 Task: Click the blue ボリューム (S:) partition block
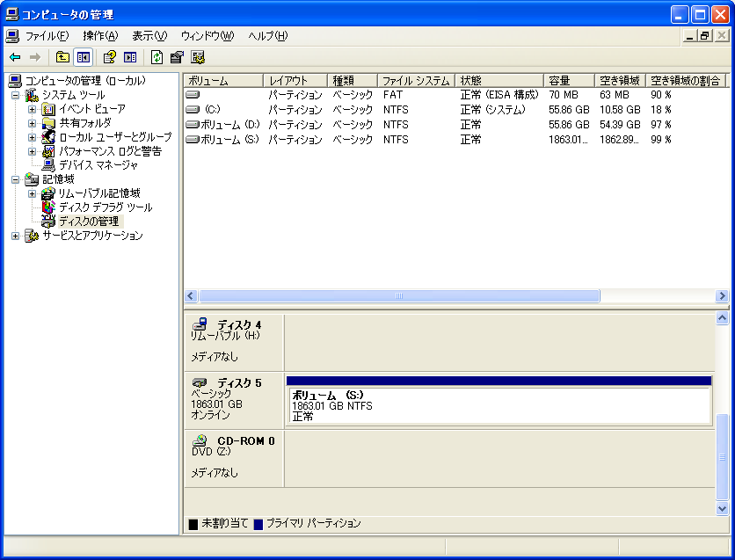498,405
